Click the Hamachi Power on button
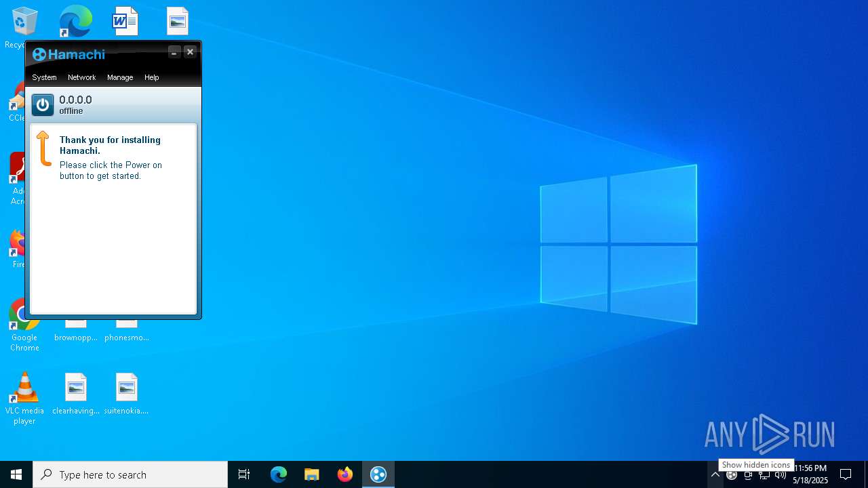Screen dimensions: 868x488 (x=43, y=105)
